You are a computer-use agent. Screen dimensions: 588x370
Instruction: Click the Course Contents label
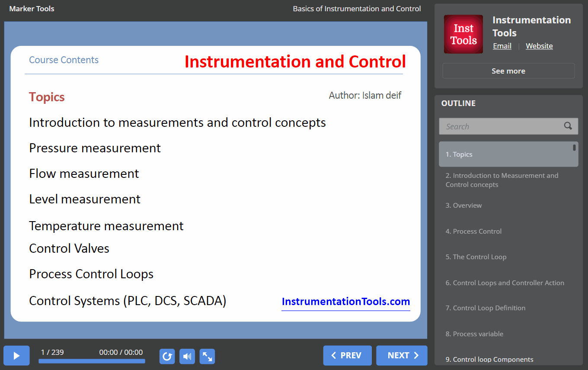pyautogui.click(x=64, y=60)
